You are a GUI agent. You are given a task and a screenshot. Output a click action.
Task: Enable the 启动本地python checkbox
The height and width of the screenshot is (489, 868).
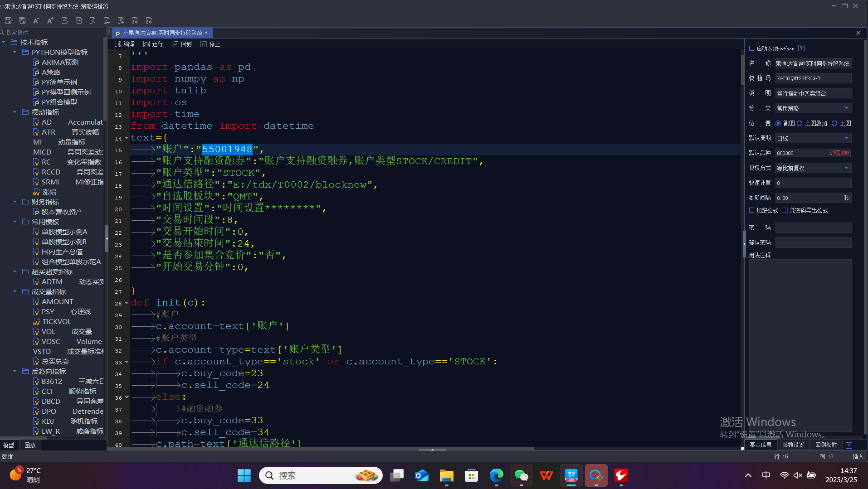[751, 48]
